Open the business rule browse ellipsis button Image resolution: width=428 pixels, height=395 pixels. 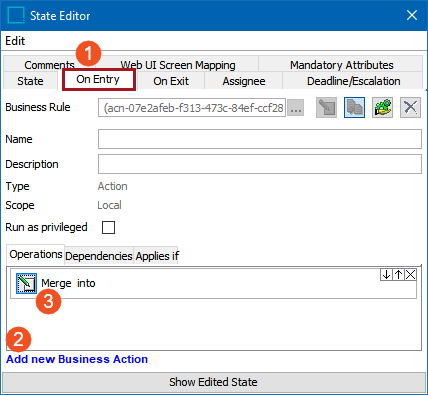pos(295,108)
